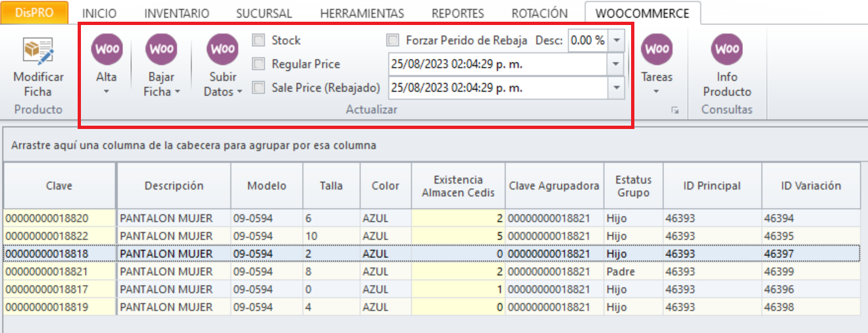
Task: Click the upper date field of the rebaja period
Action: [498, 64]
